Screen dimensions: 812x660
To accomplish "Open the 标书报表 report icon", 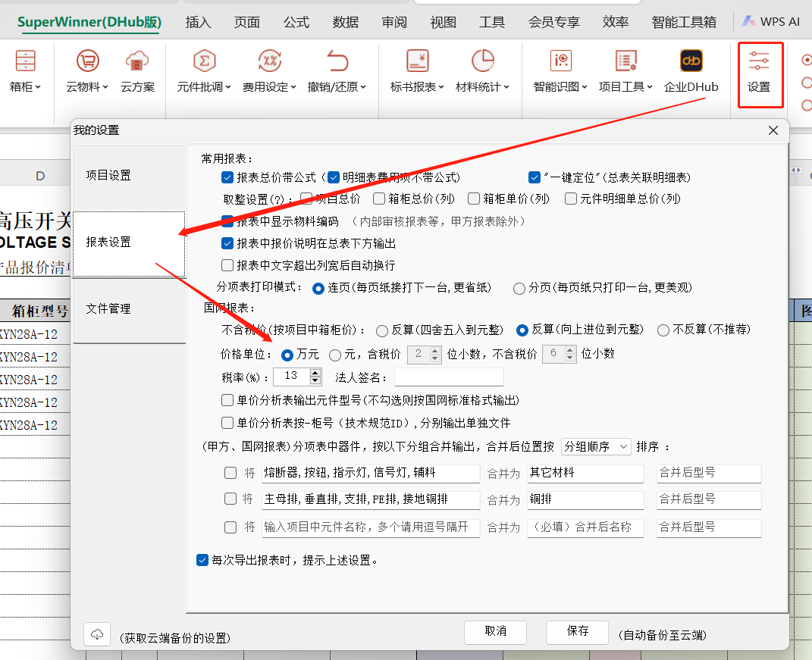I will pyautogui.click(x=418, y=61).
